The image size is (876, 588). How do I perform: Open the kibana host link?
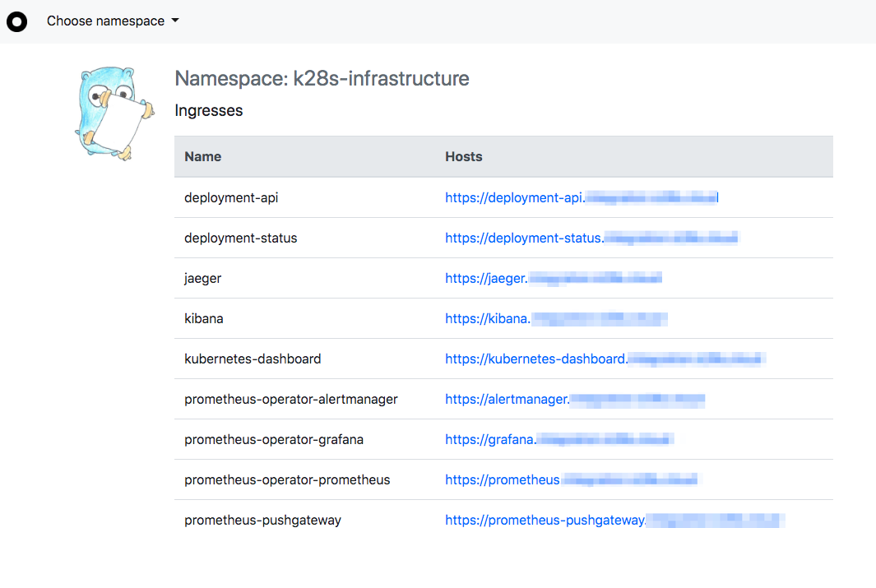coord(555,318)
